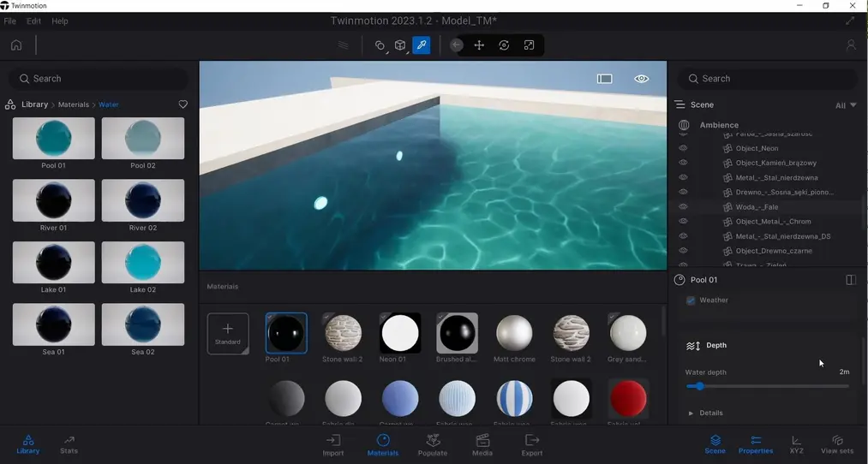The height and width of the screenshot is (464, 868).
Task: Select the material picker eyedropper tool
Action: tap(422, 45)
